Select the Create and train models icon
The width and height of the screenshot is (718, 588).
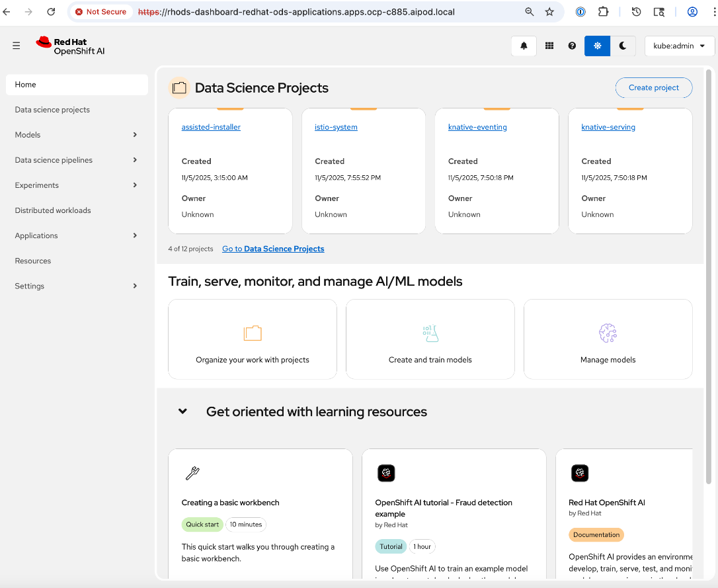pyautogui.click(x=430, y=333)
